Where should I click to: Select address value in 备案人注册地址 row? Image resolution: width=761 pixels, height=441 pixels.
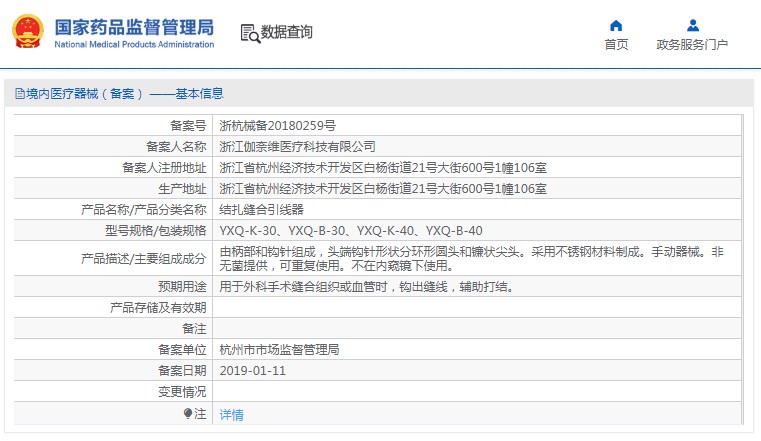tap(383, 168)
